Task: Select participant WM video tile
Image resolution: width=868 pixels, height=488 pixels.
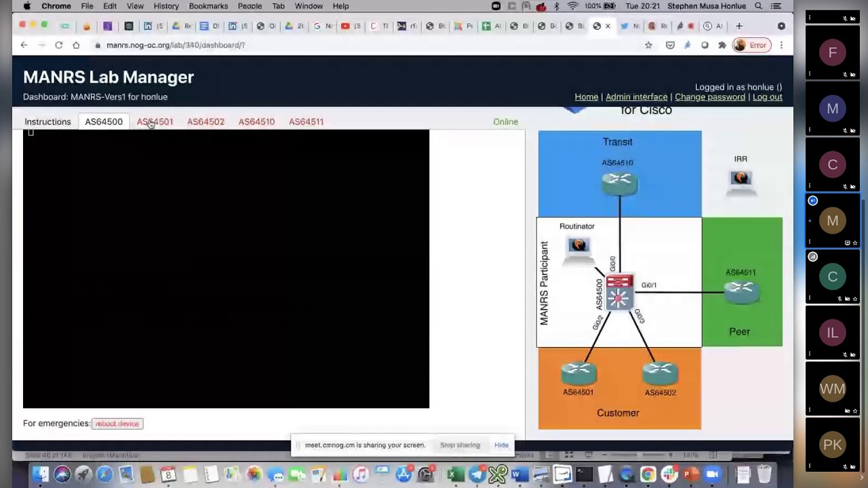Action: pyautogui.click(x=832, y=388)
